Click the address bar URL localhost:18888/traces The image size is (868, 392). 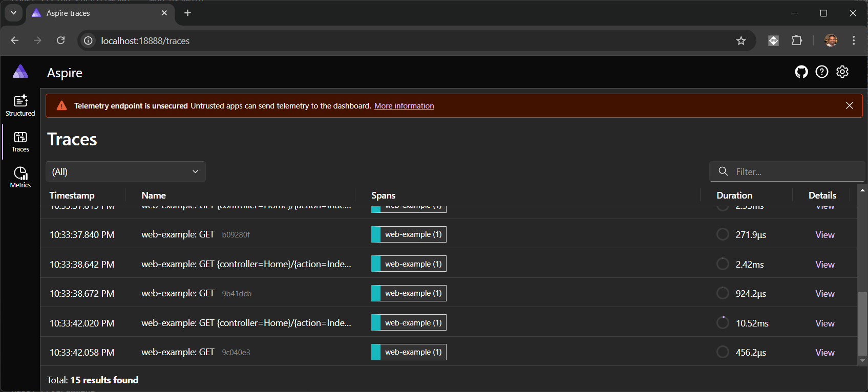[145, 41]
